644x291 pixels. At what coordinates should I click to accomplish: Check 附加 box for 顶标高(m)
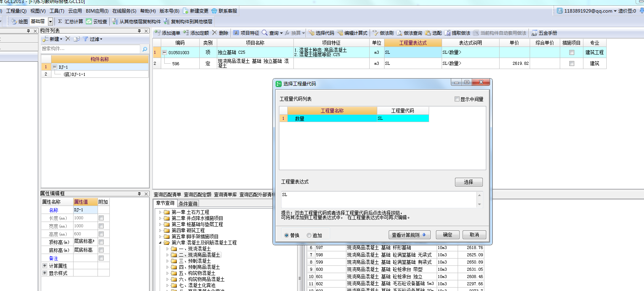point(101,242)
